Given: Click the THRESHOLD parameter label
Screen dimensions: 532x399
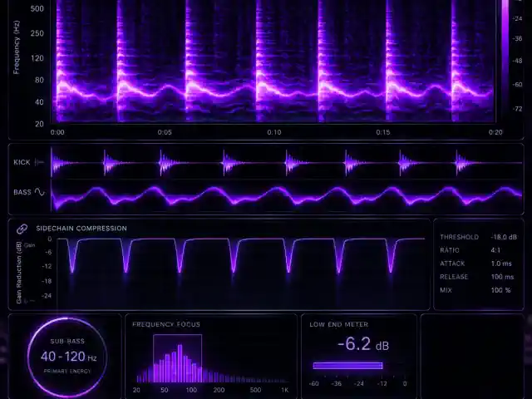Looking at the screenshot, I should tap(460, 237).
